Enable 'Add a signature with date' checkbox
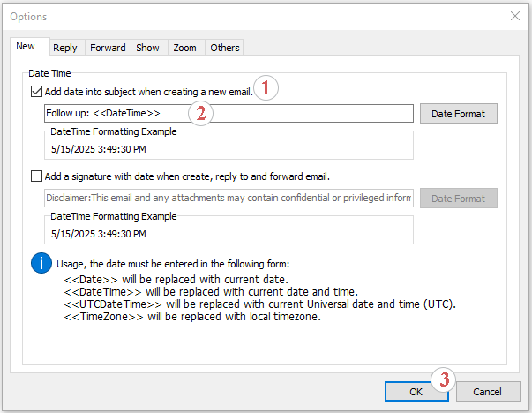 [x=36, y=176]
